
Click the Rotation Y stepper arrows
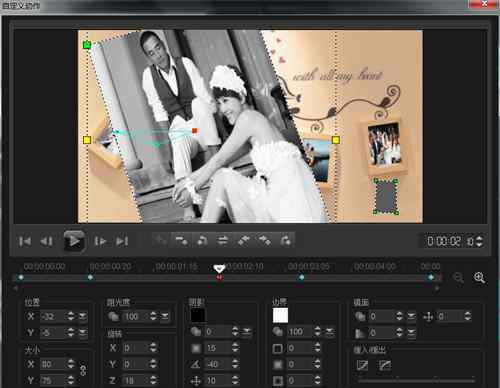(x=153, y=364)
